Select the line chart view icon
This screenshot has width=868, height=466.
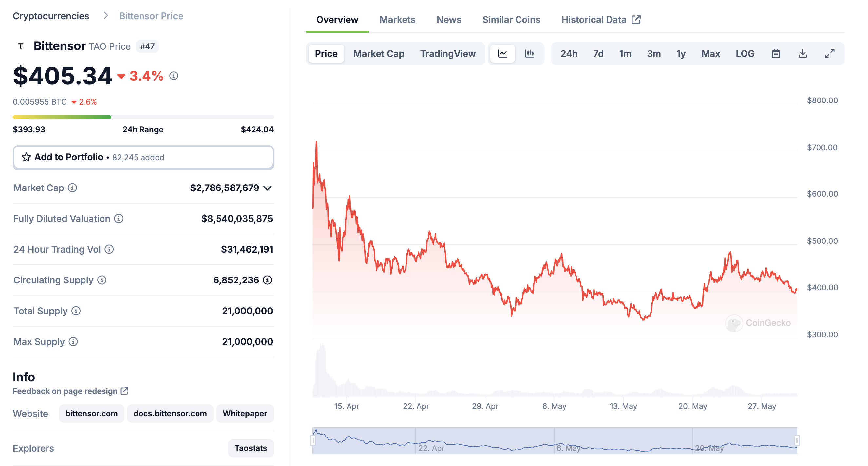[502, 54]
